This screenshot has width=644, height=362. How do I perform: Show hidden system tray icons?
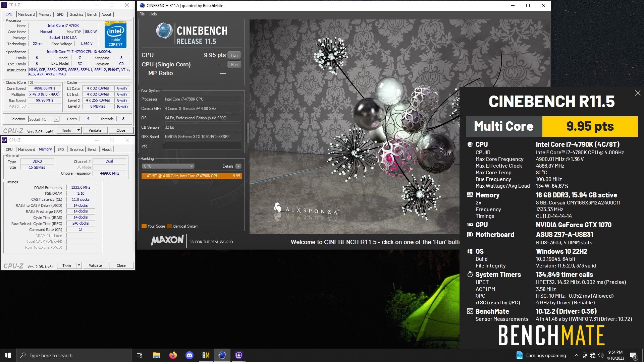point(576,355)
